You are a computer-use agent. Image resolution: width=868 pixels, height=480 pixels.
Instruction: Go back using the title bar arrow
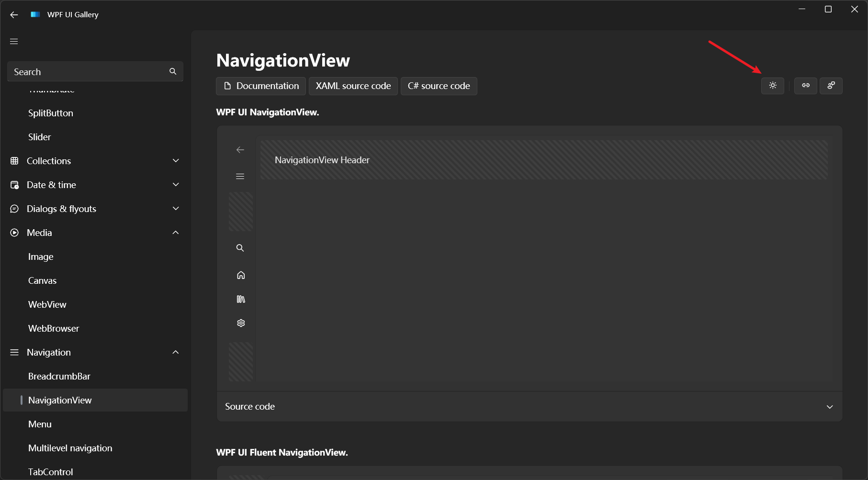tap(14, 15)
